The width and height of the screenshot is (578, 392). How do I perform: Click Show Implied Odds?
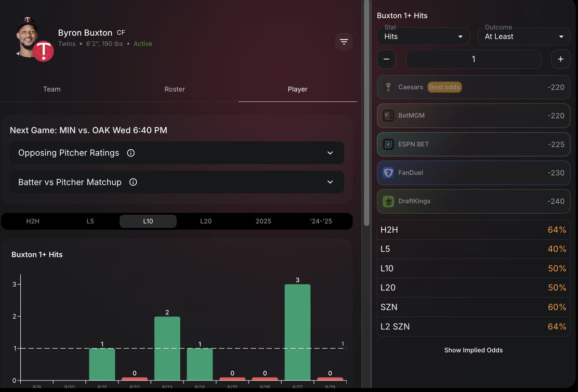(473, 350)
